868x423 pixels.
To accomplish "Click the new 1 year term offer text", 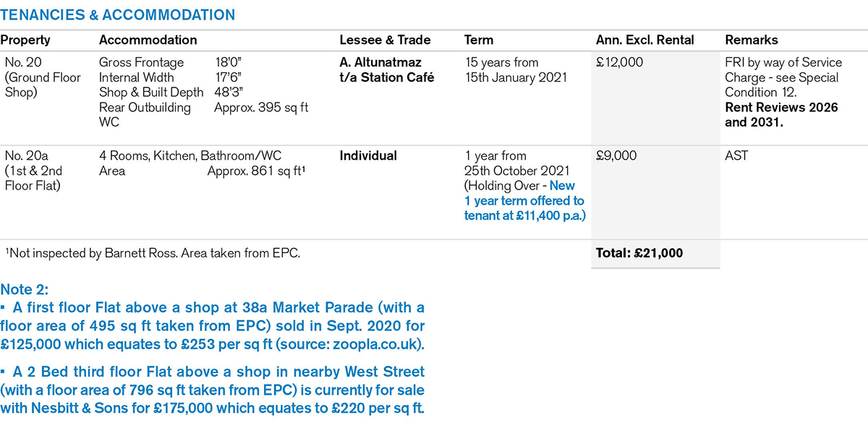I will click(x=524, y=200).
